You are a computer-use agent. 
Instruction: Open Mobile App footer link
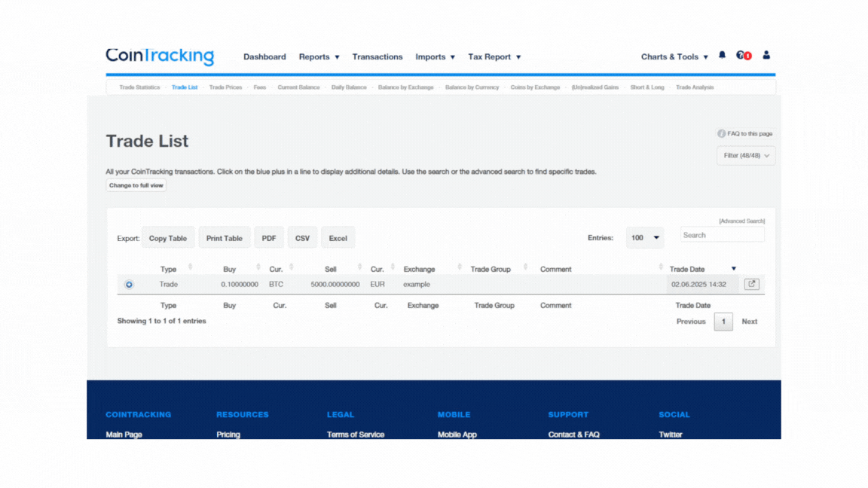tap(457, 435)
